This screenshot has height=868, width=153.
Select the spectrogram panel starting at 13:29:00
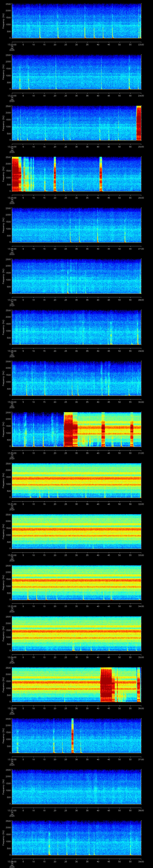[x=76, y=378]
